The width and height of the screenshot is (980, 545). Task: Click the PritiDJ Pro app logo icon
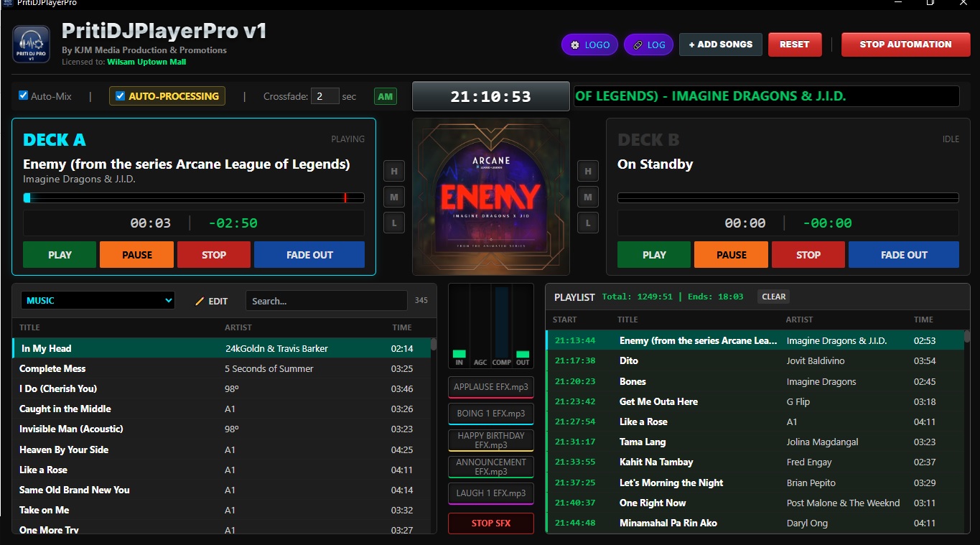point(32,45)
